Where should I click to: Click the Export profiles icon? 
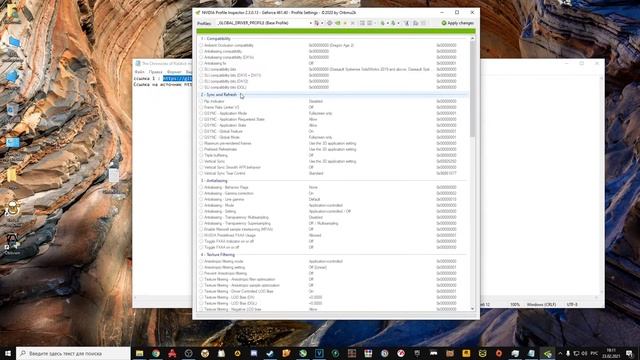(x=383, y=23)
